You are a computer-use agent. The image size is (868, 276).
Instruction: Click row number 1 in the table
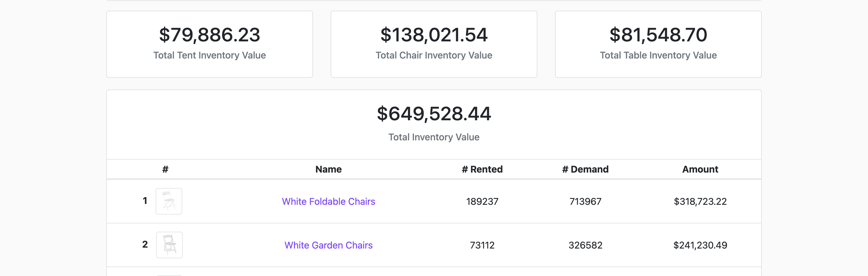(x=145, y=201)
